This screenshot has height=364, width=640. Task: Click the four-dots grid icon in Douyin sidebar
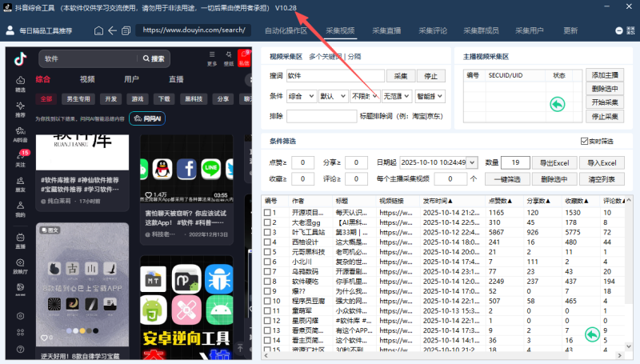pos(21,333)
